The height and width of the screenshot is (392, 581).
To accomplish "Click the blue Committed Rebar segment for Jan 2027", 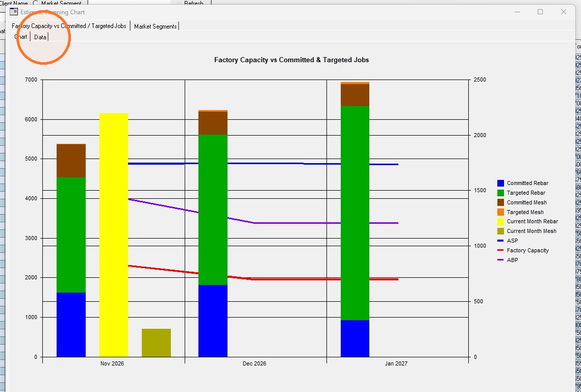I will [x=355, y=338].
